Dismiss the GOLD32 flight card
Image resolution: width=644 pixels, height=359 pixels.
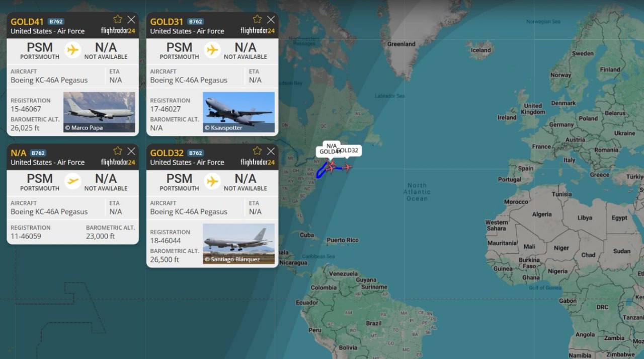[271, 151]
